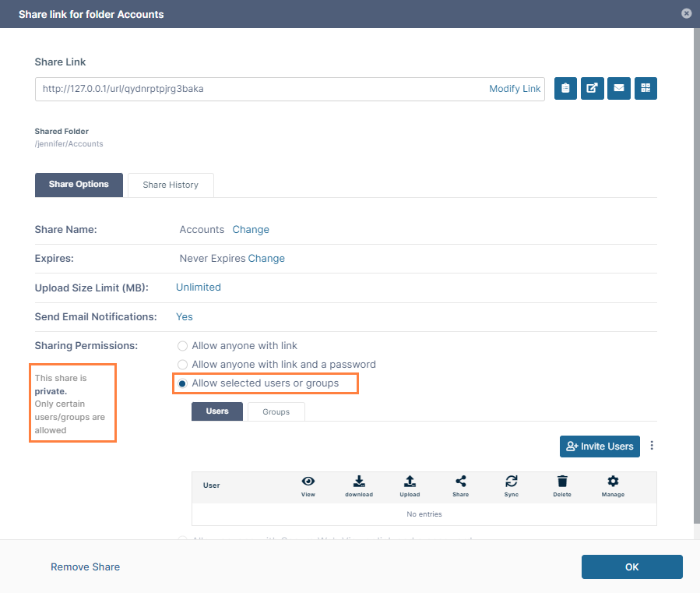
Task: Select Allow anyone with link and password
Action: tap(183, 365)
